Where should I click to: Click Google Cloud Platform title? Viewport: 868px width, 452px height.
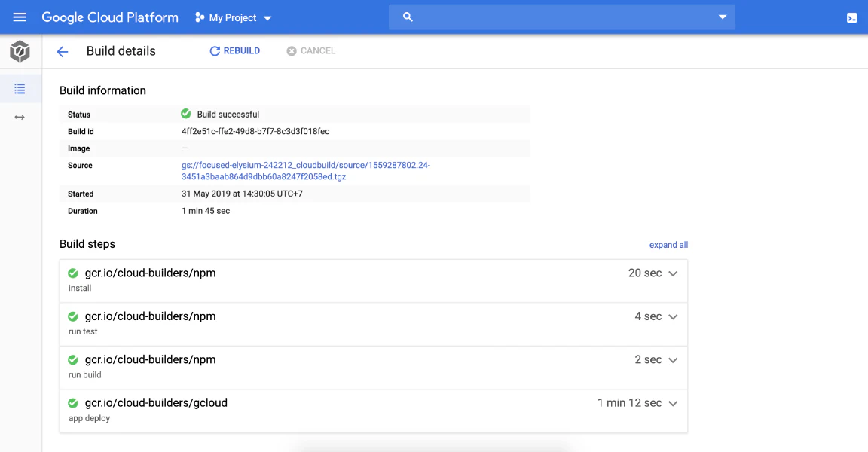[x=110, y=17]
